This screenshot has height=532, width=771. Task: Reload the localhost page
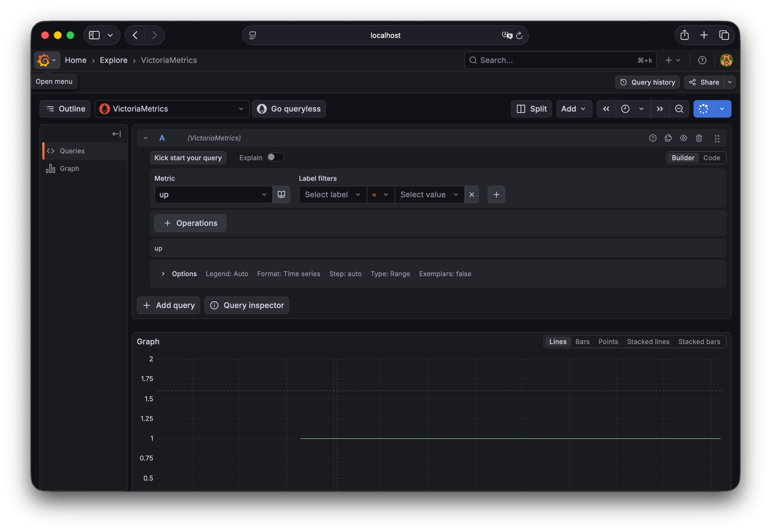(519, 35)
